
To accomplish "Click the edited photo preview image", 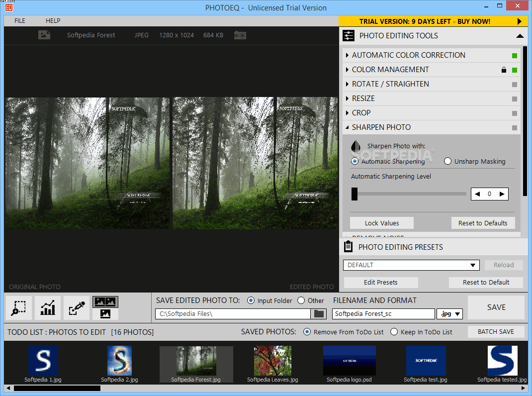I will click(x=255, y=163).
